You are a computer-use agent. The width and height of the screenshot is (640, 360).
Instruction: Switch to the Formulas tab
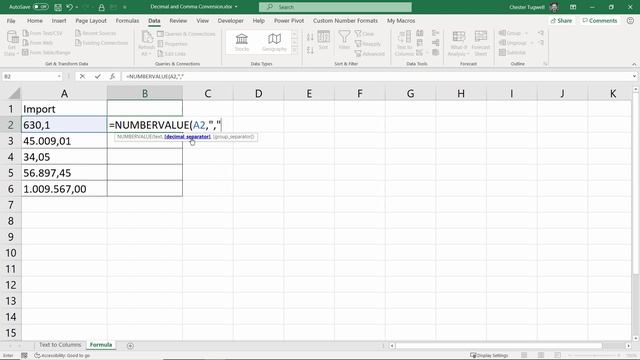click(127, 20)
